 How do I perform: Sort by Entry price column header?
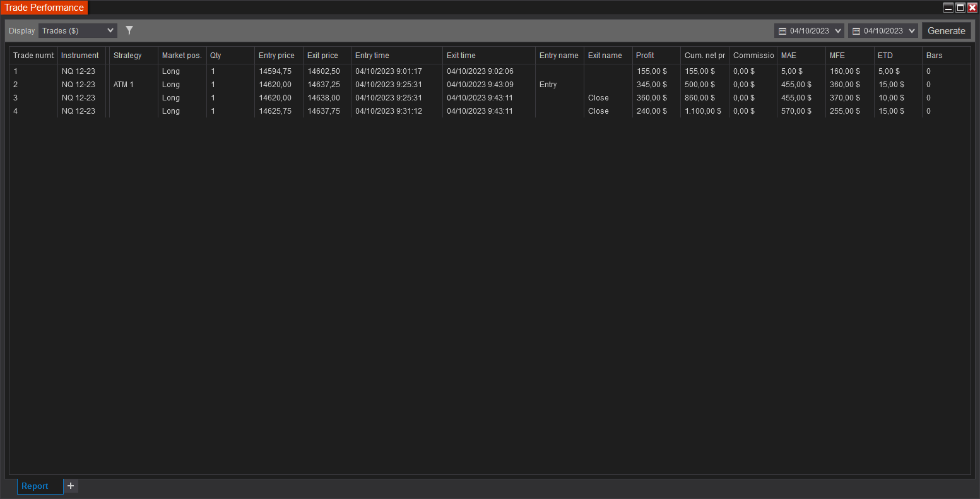point(279,56)
